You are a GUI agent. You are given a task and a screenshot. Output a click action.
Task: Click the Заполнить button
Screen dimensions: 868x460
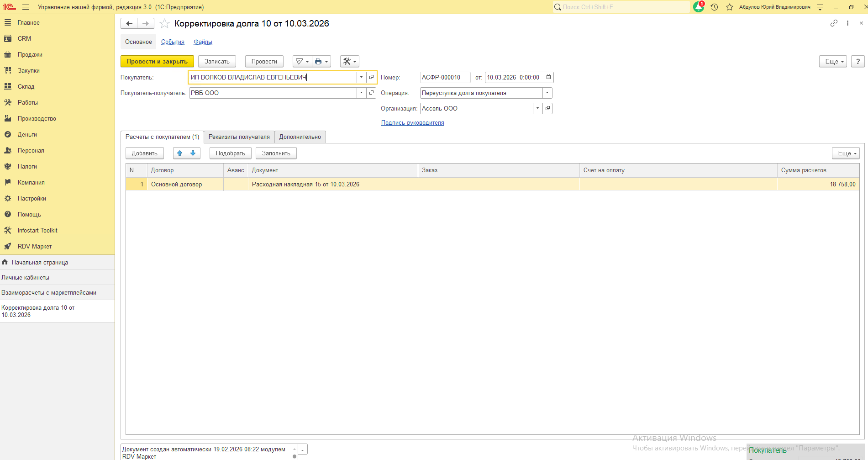pos(276,153)
